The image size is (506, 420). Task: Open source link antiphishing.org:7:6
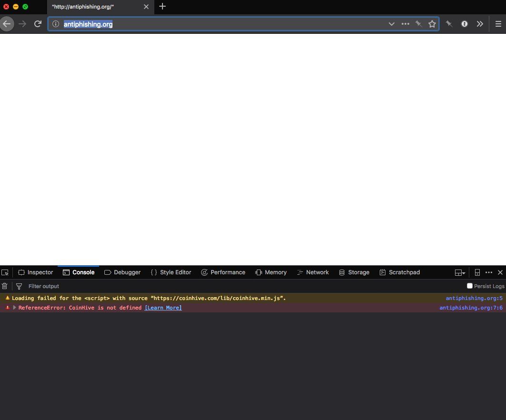click(471, 308)
